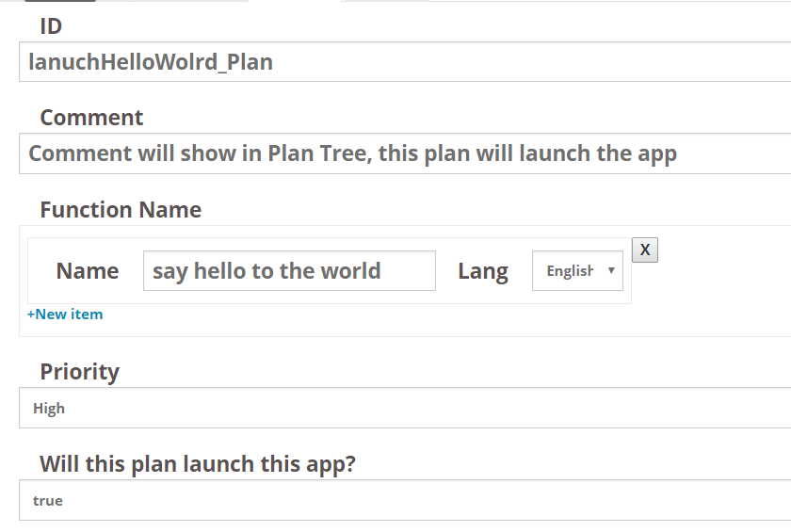Click the High value in the Priority selector

pyautogui.click(x=49, y=408)
